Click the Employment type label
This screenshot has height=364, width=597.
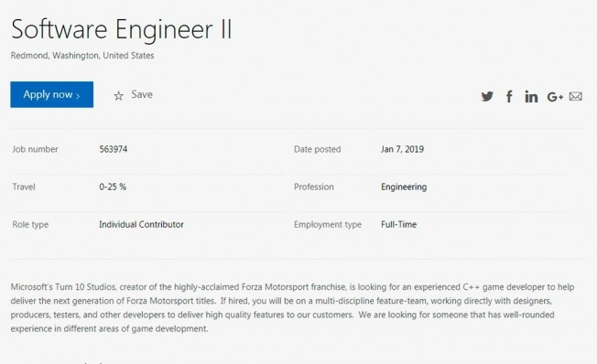tap(328, 224)
